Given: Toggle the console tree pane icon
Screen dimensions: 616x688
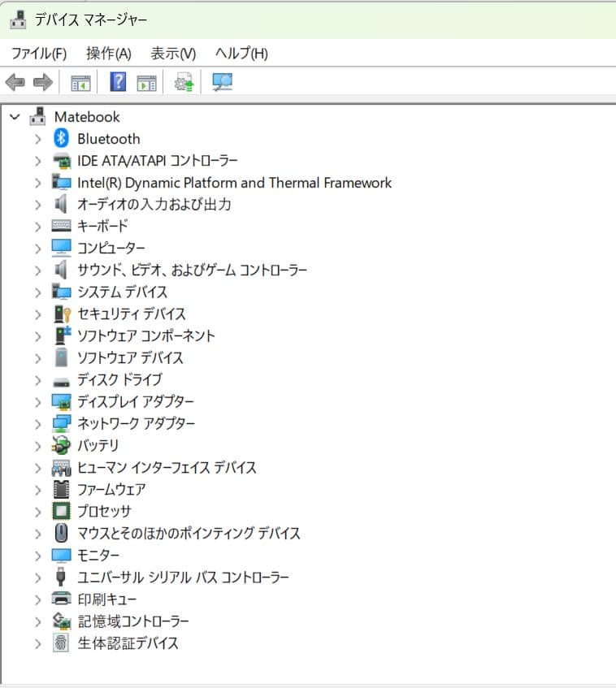Looking at the screenshot, I should (x=80, y=83).
